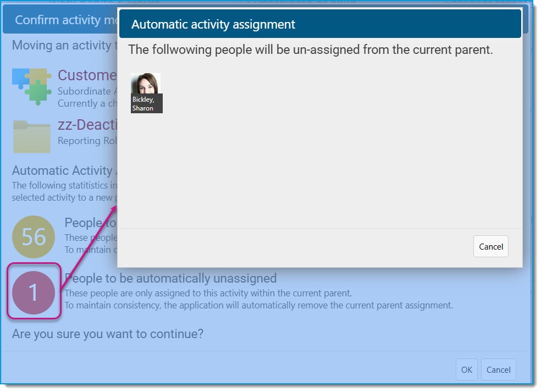
Task: Cancel the Automatic activity assignment dialog
Action: 490,247
